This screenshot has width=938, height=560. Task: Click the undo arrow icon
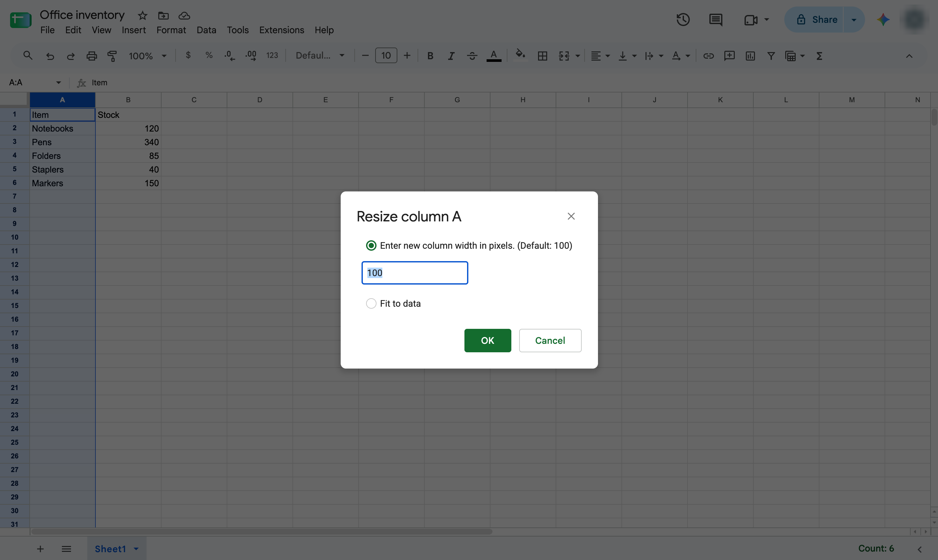tap(50, 56)
